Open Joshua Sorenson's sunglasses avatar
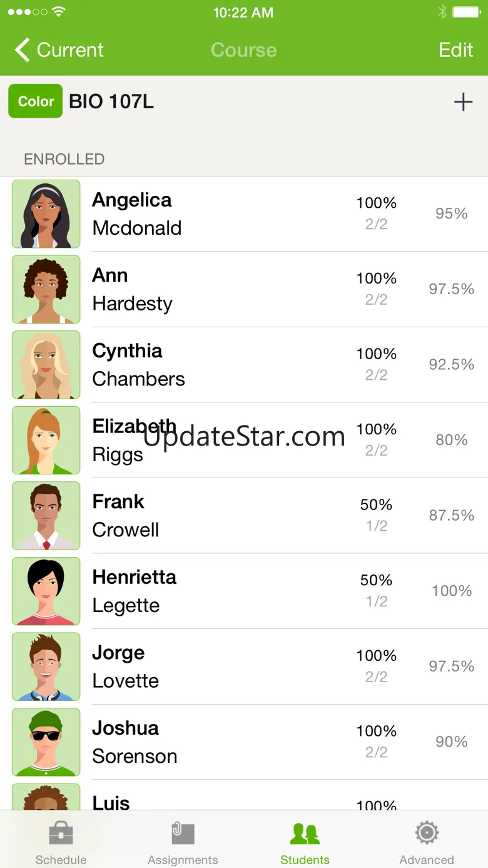This screenshot has width=488, height=868. 46,742
